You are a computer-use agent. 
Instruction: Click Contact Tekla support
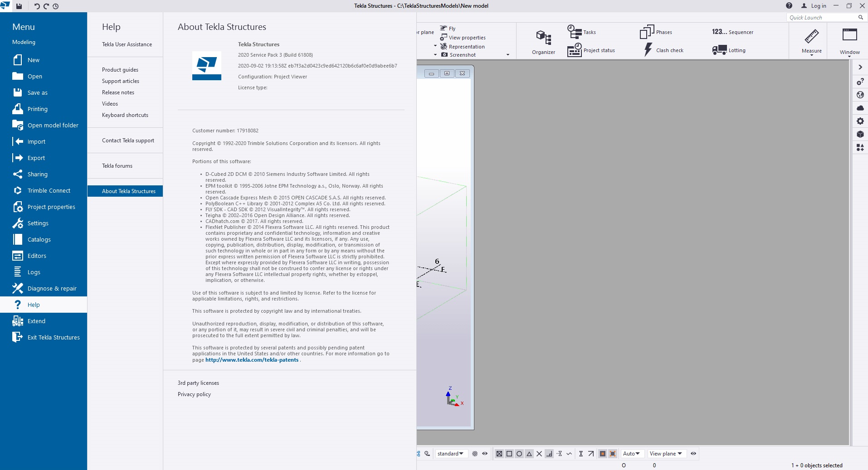[128, 141]
